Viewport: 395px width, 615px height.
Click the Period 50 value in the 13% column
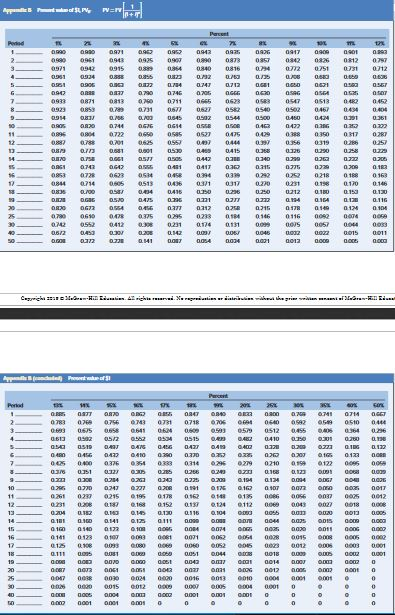pos(58,603)
